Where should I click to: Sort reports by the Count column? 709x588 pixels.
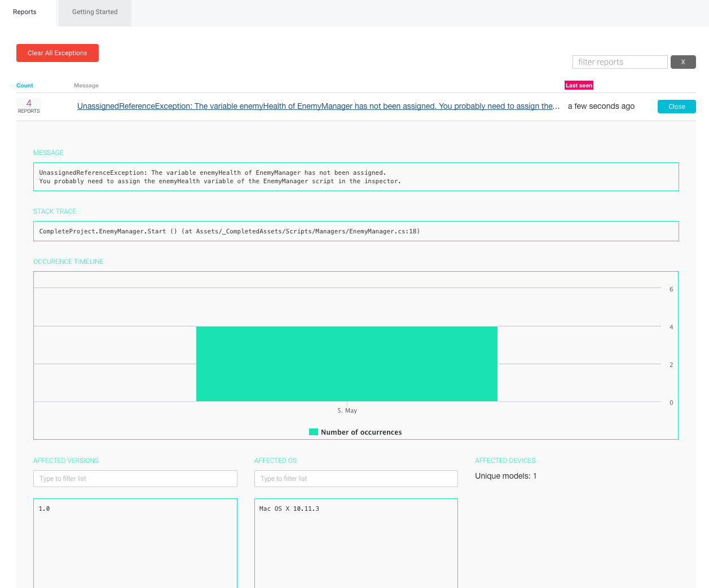(25, 86)
